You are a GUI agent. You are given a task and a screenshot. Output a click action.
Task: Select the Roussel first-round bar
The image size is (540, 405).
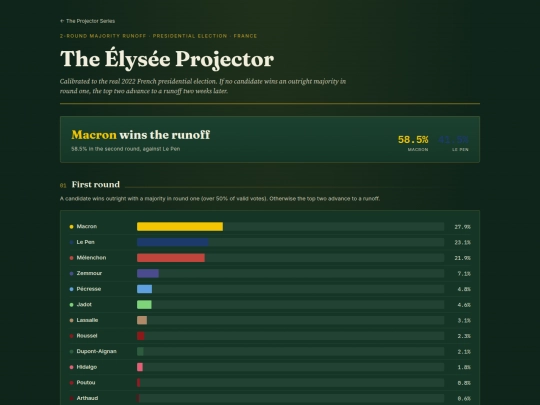[141, 336]
